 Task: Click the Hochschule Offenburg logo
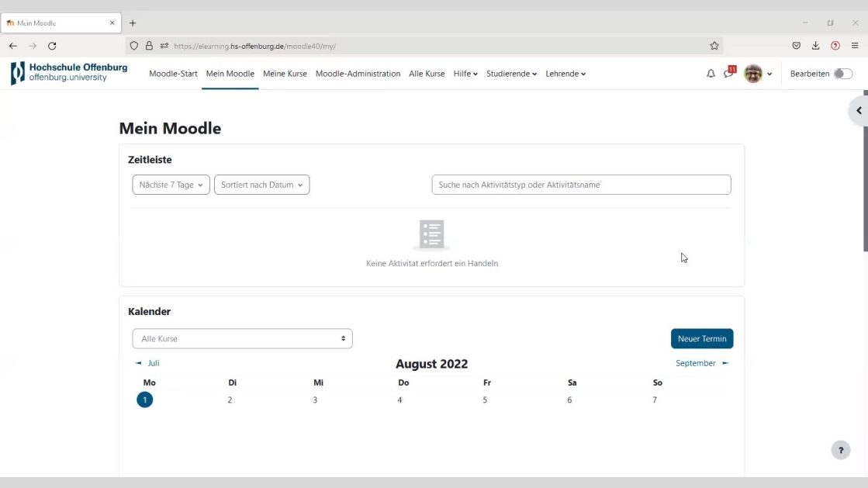(x=69, y=73)
